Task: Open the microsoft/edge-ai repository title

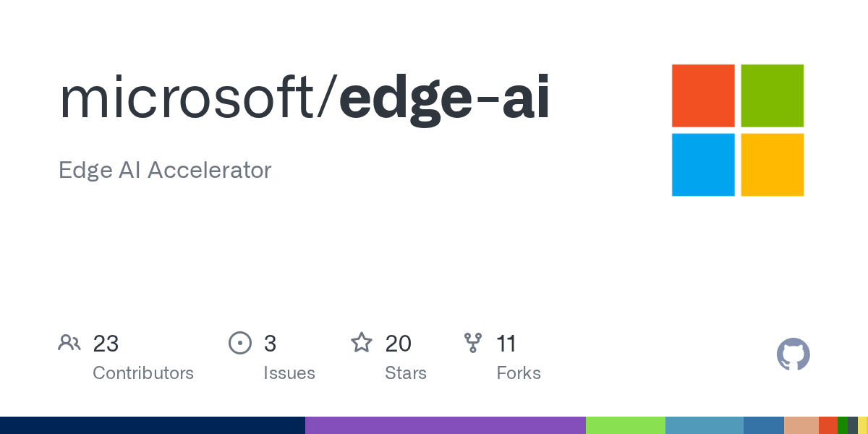Action: (304, 98)
